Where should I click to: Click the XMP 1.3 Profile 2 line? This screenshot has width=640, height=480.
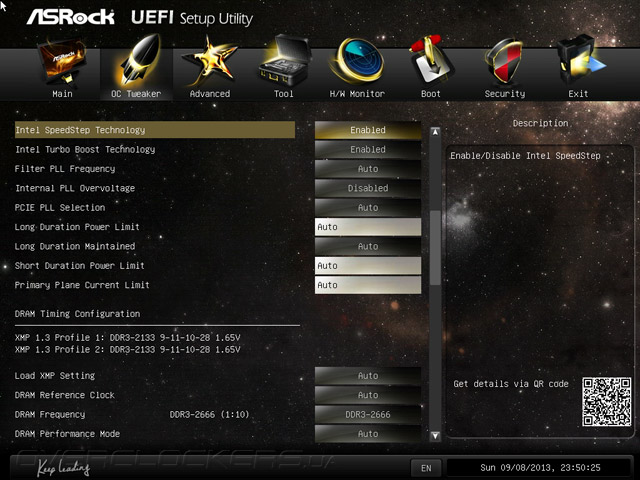[127, 349]
